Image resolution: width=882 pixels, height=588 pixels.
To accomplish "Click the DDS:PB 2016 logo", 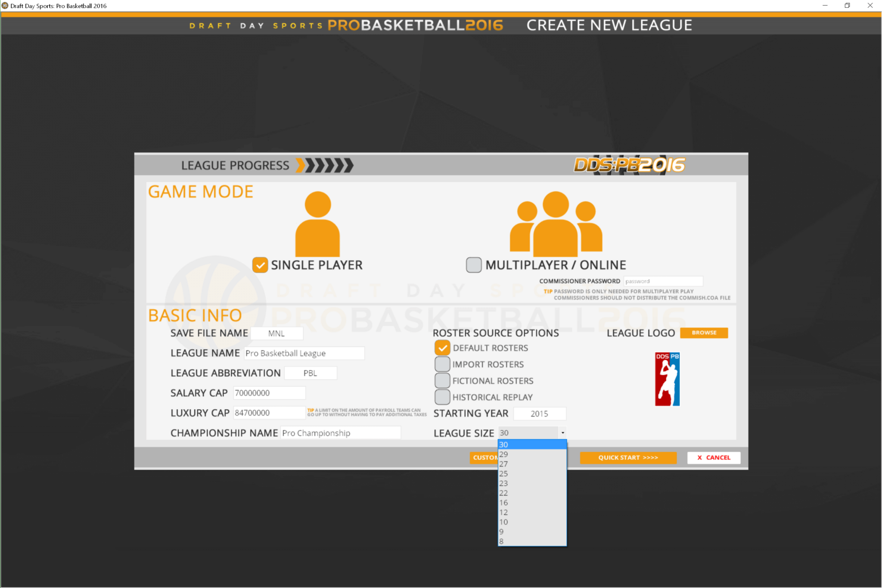I will [629, 165].
